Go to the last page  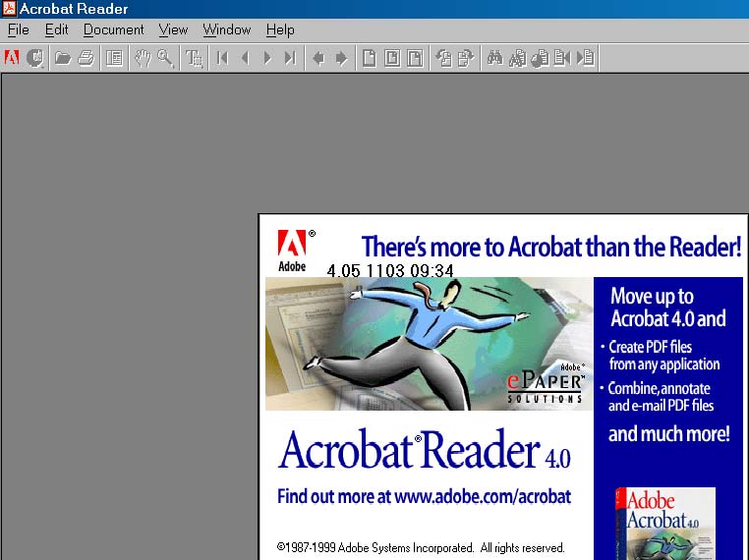coord(290,58)
